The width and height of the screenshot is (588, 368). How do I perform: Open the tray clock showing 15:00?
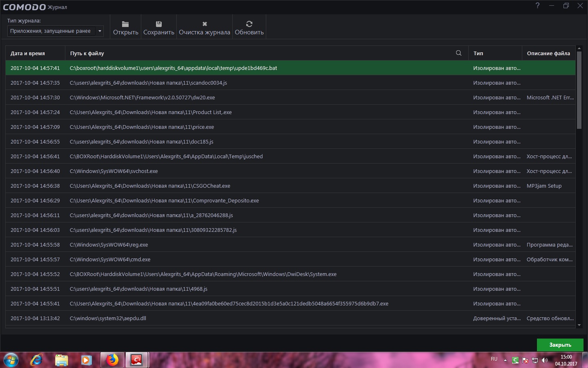pos(566,360)
